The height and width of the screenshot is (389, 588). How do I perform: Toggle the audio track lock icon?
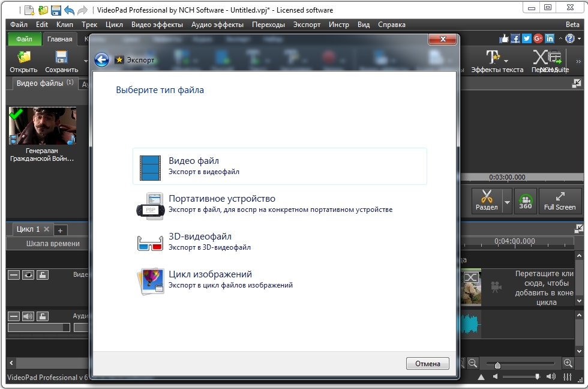[x=43, y=316]
